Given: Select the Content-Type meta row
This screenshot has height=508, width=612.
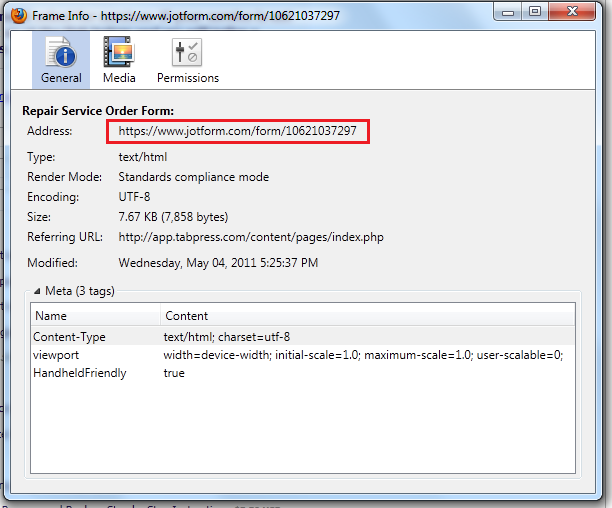Looking at the screenshot, I should pyautogui.click(x=300, y=337).
